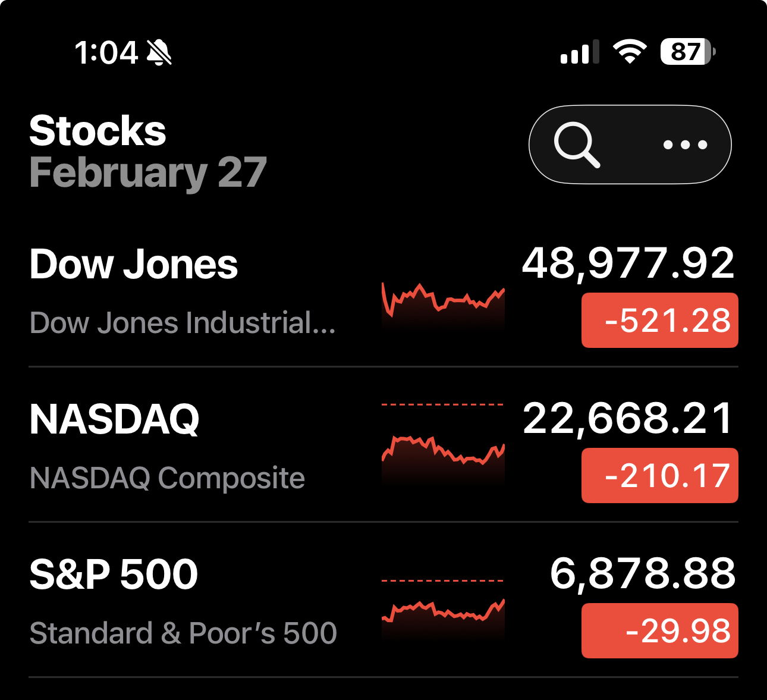
Task: Select the Dow Jones ticker name
Action: click(x=134, y=265)
